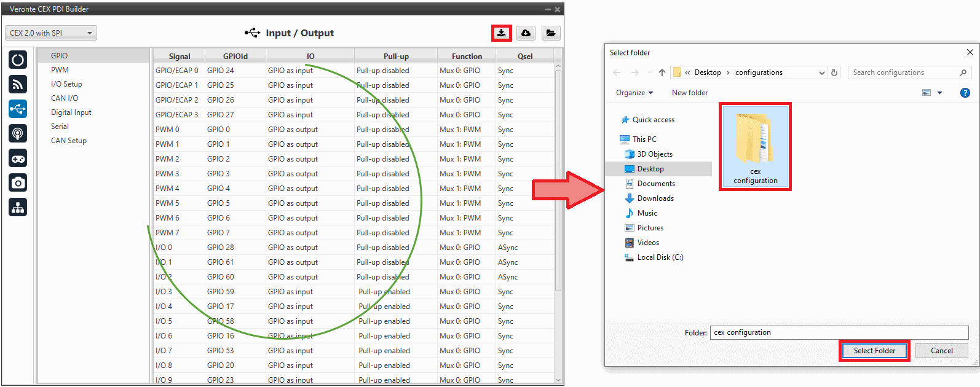Expand the address bar path history dropdown
The image size is (980, 387).
pyautogui.click(x=821, y=72)
